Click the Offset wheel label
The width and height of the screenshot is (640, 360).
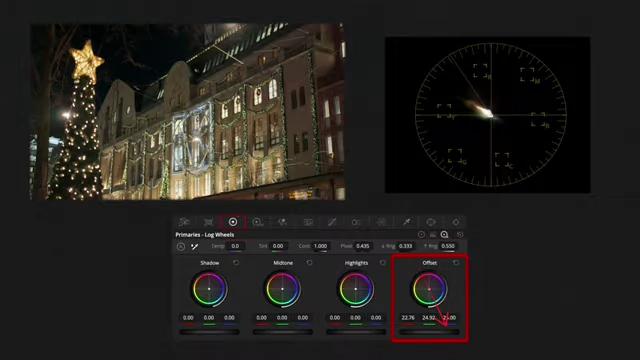click(430, 263)
